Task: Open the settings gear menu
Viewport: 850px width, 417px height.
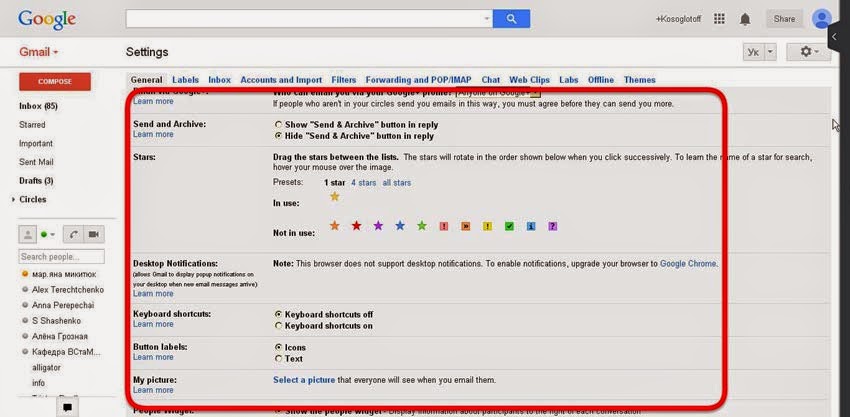Action: 810,52
